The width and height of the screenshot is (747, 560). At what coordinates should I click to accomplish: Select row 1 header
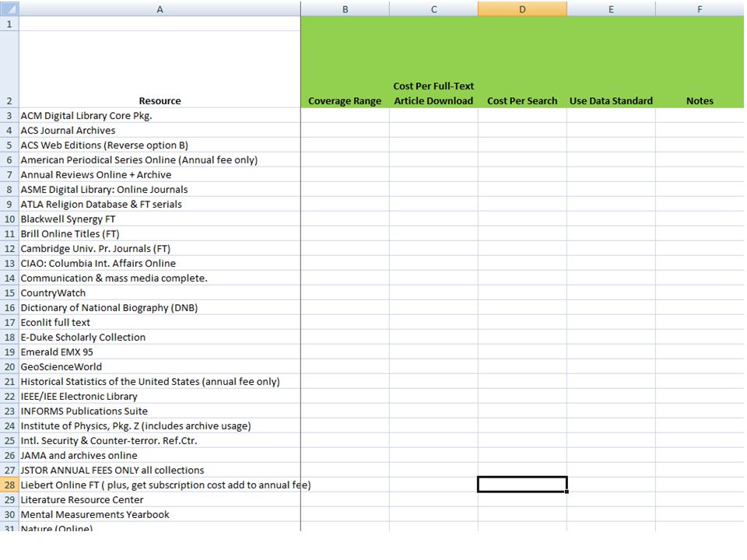pyautogui.click(x=9, y=24)
